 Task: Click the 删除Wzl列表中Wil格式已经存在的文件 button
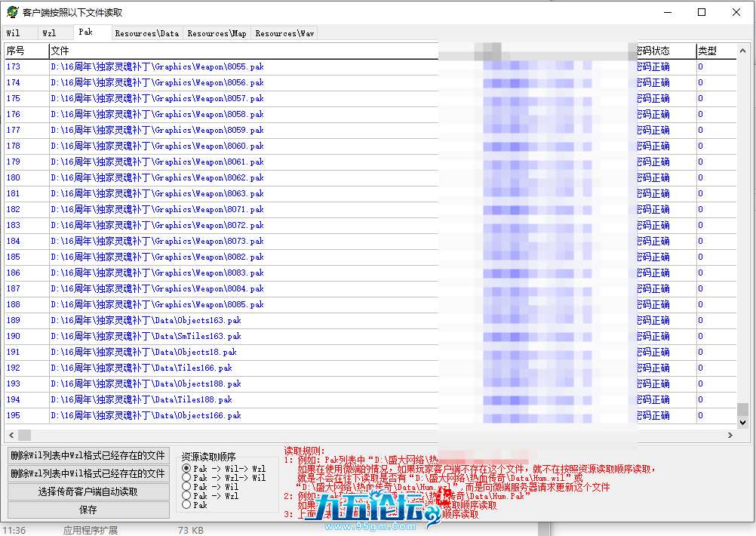[x=88, y=473]
